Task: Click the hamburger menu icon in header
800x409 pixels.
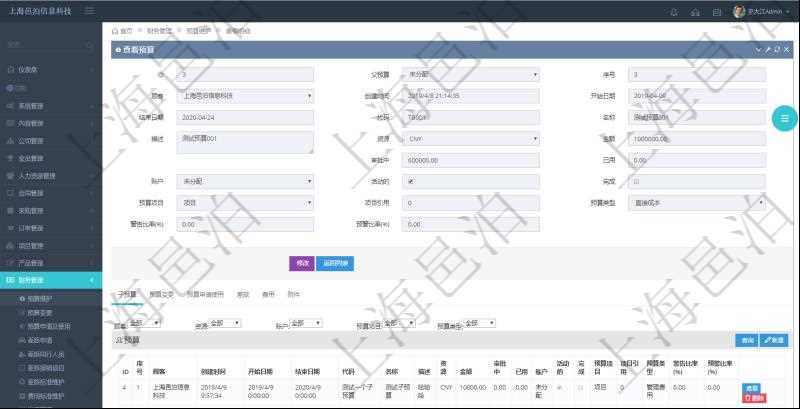Action: tap(90, 11)
